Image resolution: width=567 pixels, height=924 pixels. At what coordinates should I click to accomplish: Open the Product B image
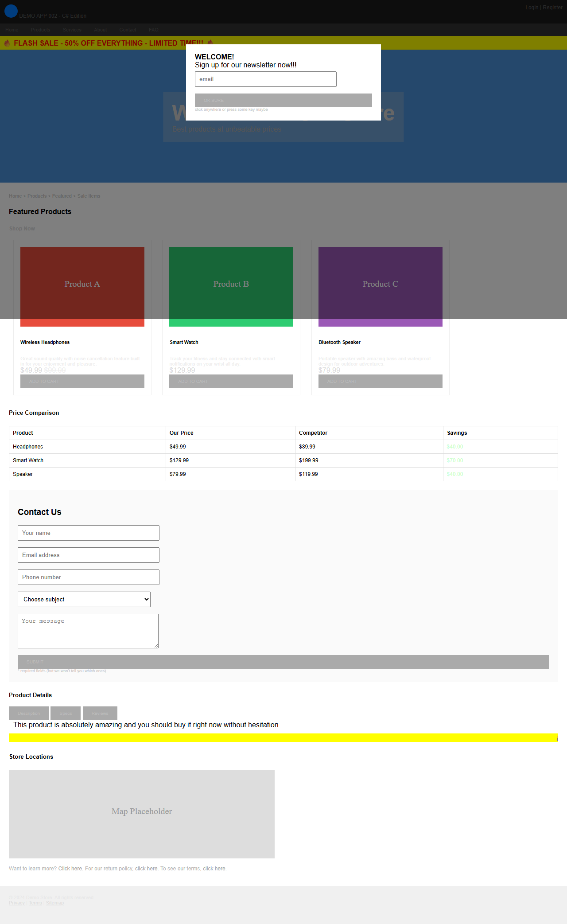(231, 287)
